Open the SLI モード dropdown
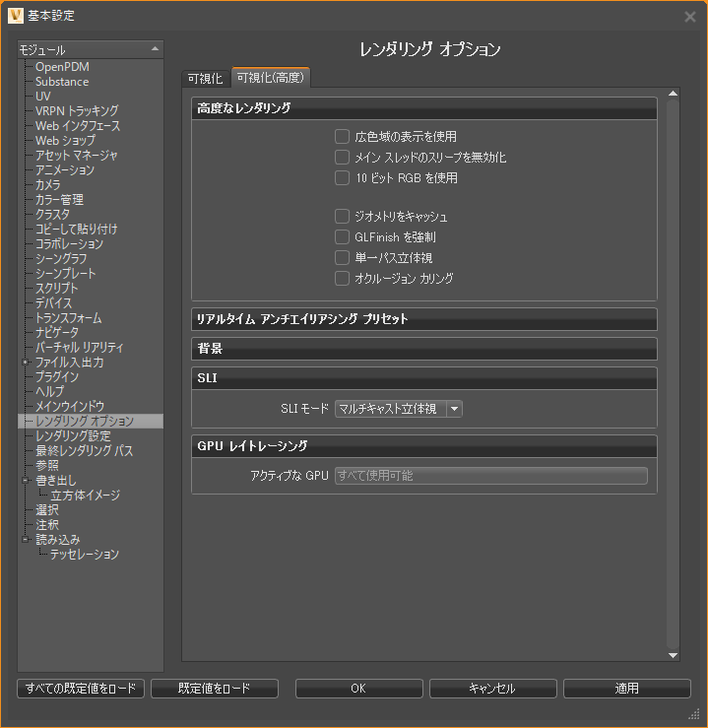This screenshot has width=708, height=728. pos(398,409)
